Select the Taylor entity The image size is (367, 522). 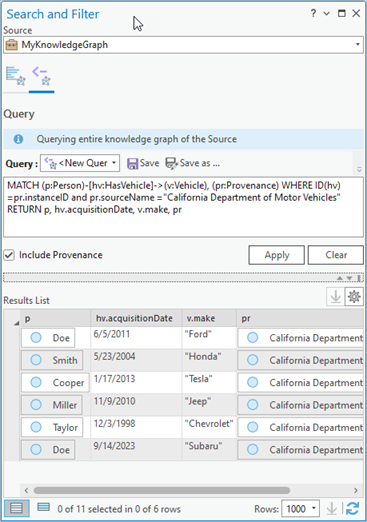pos(52,427)
